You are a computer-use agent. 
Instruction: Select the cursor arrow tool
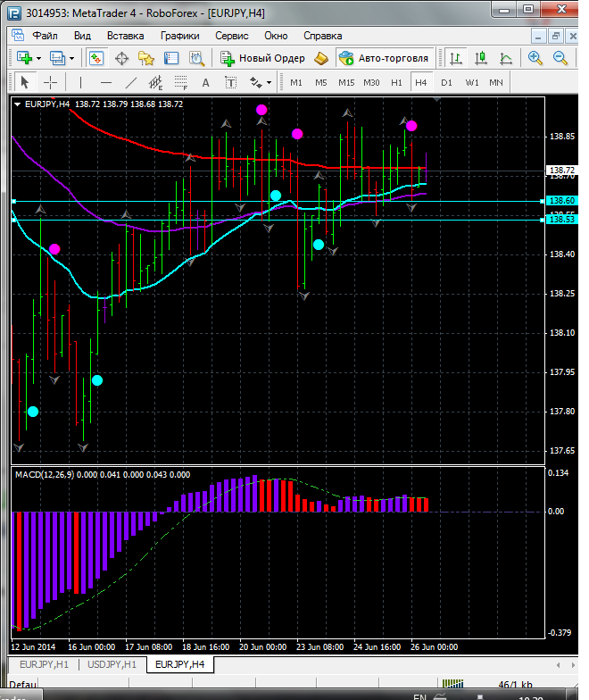click(25, 82)
